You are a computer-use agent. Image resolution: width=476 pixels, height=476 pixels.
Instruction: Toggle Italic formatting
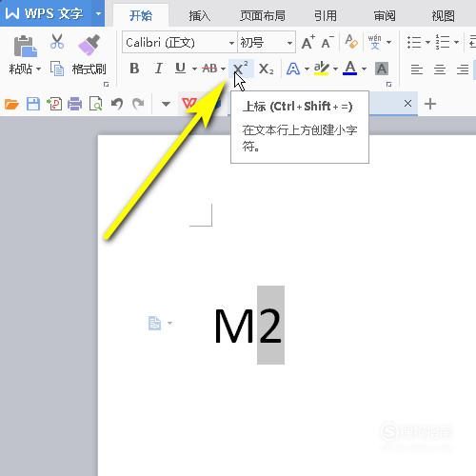pos(158,69)
